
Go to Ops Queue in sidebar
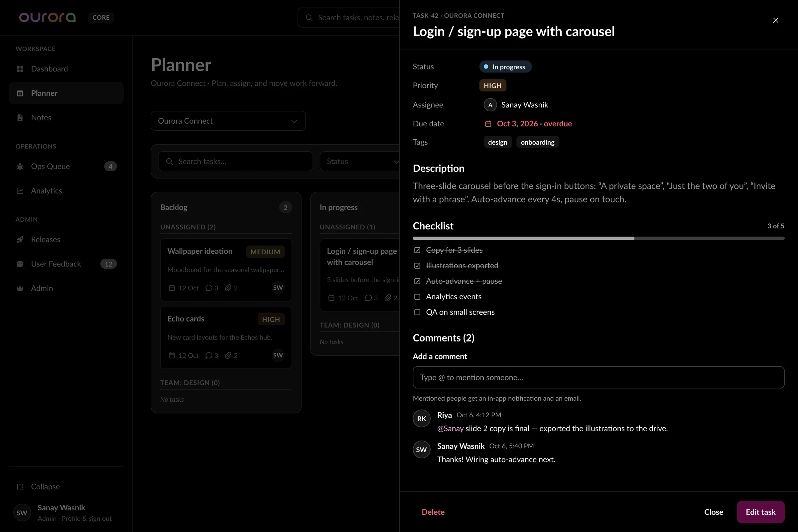pos(66,166)
